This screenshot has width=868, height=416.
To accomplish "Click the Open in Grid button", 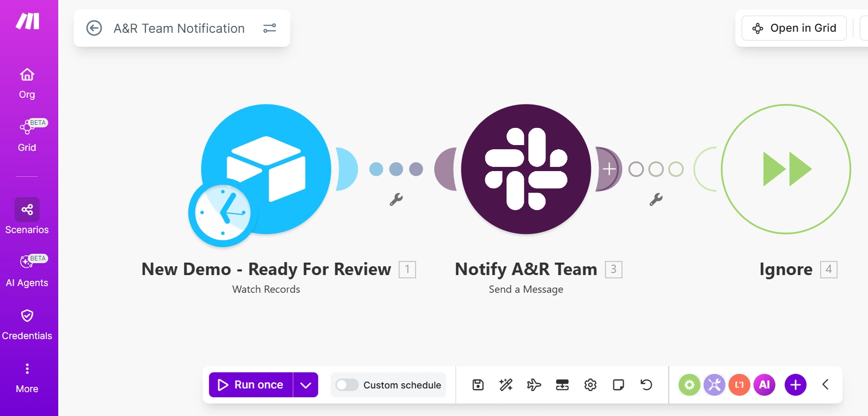I will click(794, 28).
